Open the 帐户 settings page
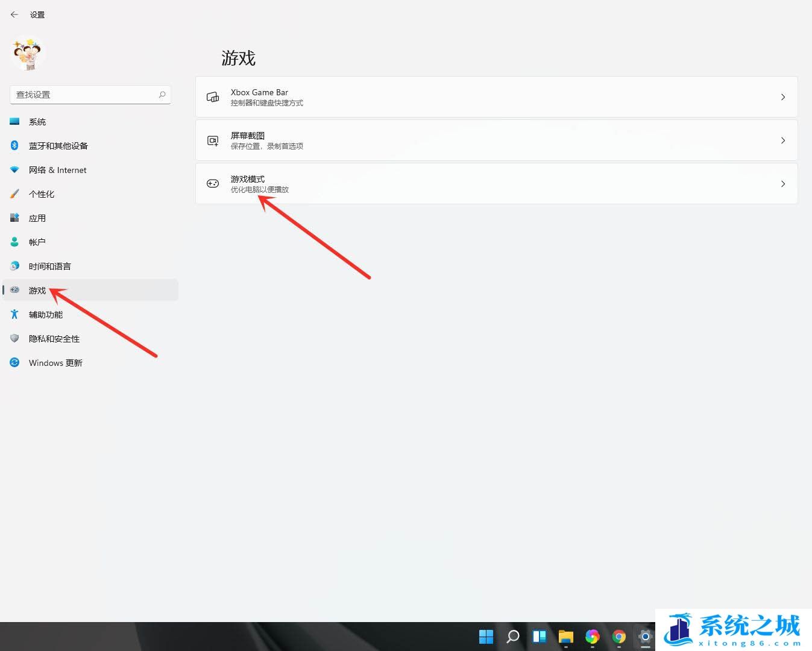The width and height of the screenshot is (812, 651). pyautogui.click(x=37, y=242)
